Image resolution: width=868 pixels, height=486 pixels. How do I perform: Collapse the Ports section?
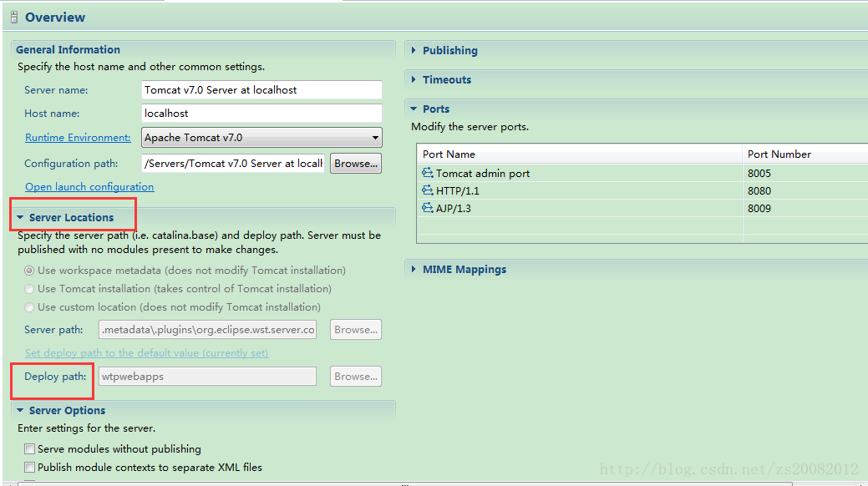point(414,109)
